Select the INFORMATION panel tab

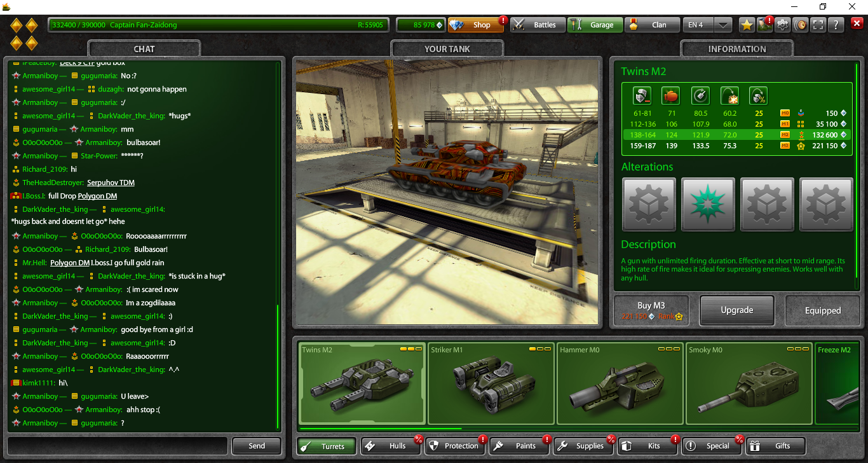[737, 49]
